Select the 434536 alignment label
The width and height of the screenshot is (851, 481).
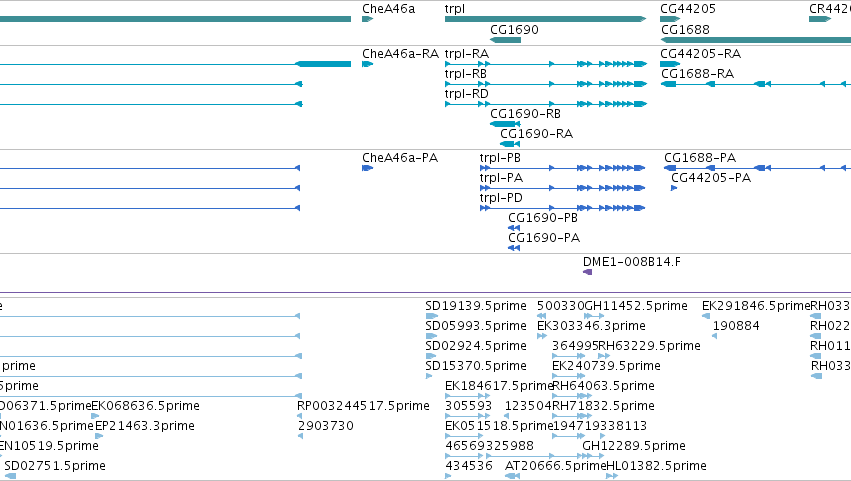pyautogui.click(x=468, y=466)
